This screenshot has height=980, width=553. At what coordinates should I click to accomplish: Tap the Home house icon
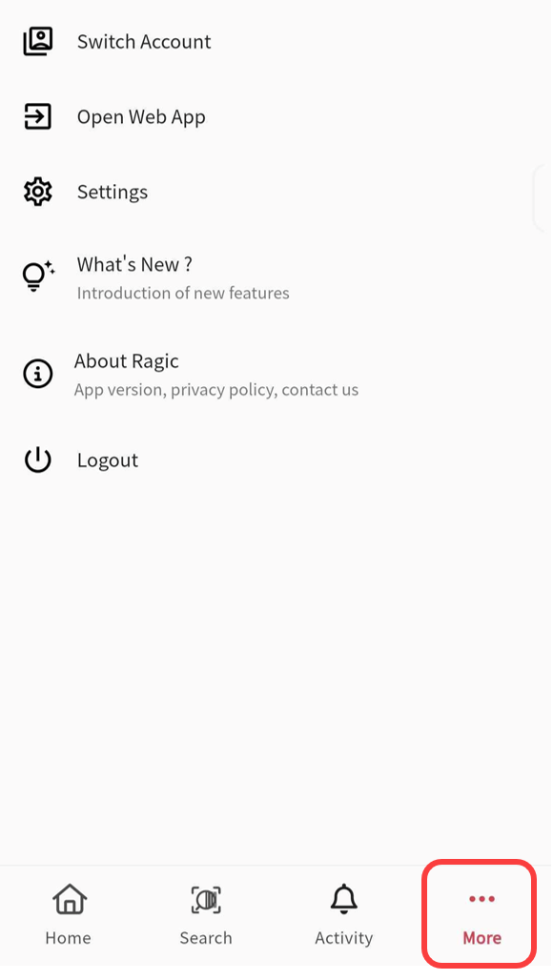(x=70, y=899)
